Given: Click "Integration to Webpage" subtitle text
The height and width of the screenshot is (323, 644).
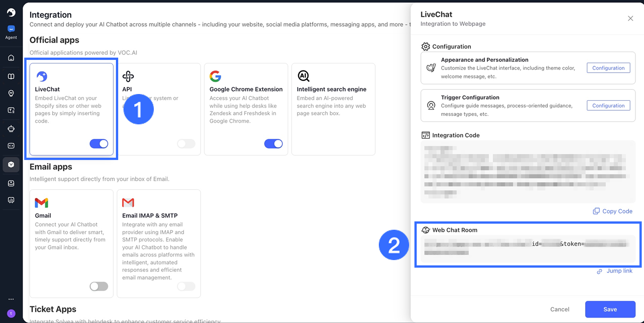Looking at the screenshot, I should tap(453, 24).
